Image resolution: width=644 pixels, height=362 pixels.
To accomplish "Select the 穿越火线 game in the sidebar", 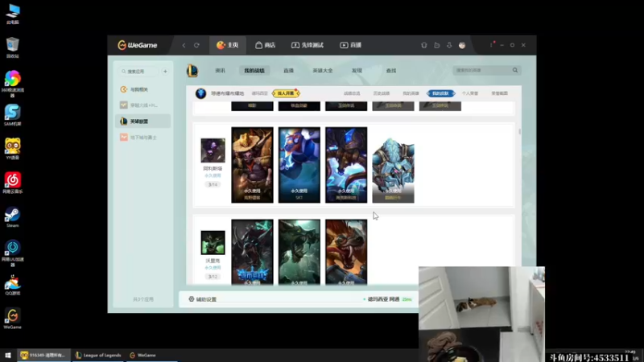I will point(142,105).
